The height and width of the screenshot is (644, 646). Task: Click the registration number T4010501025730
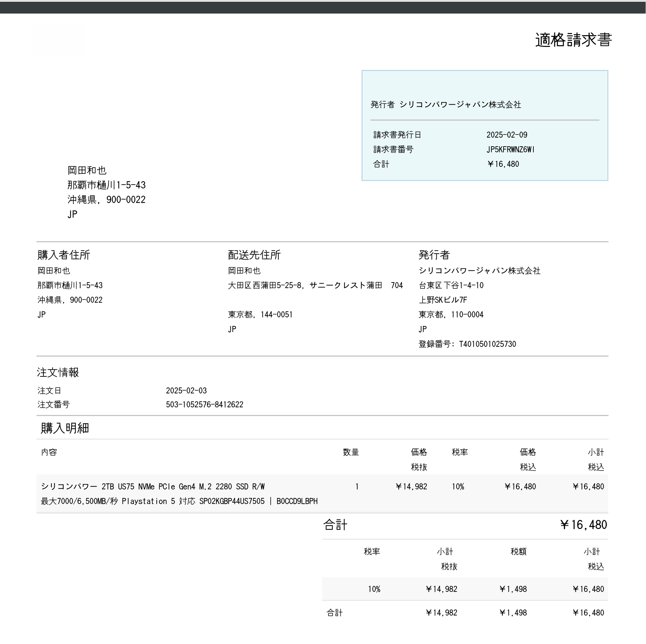point(487,344)
